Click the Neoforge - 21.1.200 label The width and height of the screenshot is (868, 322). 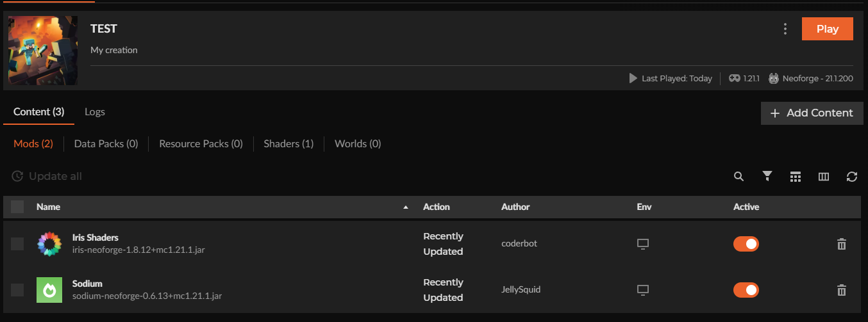coord(818,79)
